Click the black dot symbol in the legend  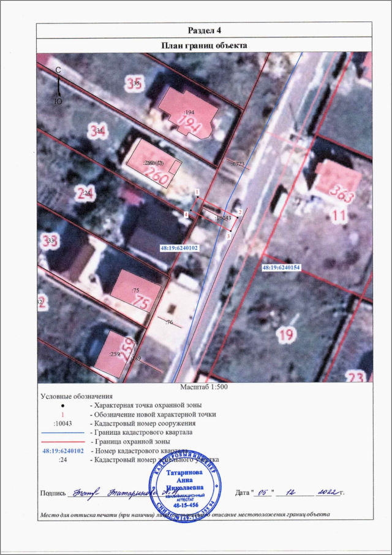pyautogui.click(x=63, y=406)
